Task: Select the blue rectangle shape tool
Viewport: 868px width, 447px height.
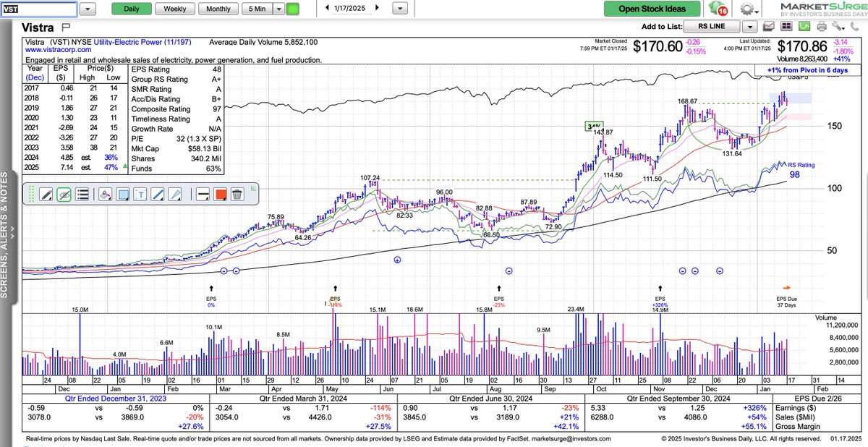Action: click(x=122, y=194)
